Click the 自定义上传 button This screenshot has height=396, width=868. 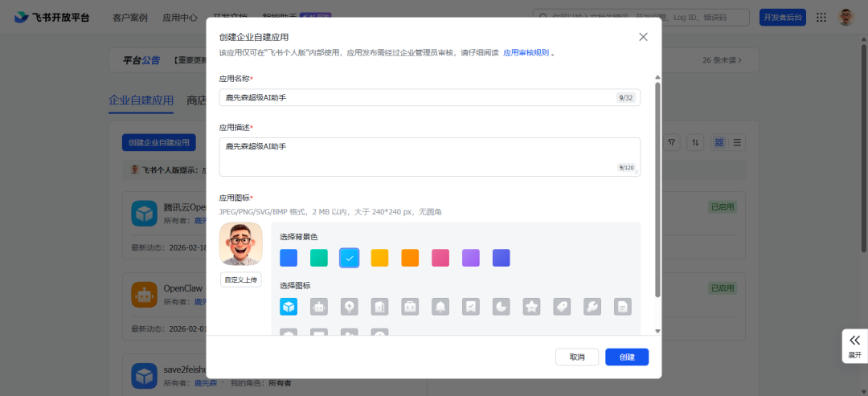241,280
